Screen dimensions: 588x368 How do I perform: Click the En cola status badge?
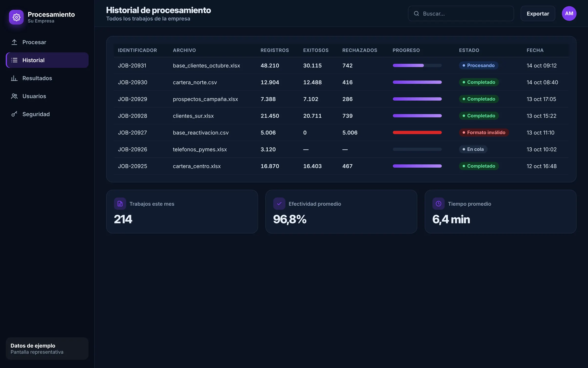tap(473, 149)
